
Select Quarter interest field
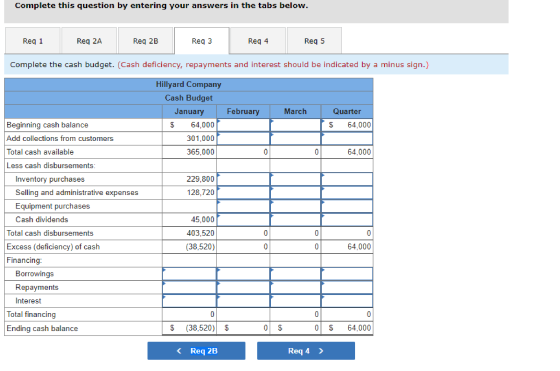click(347, 301)
